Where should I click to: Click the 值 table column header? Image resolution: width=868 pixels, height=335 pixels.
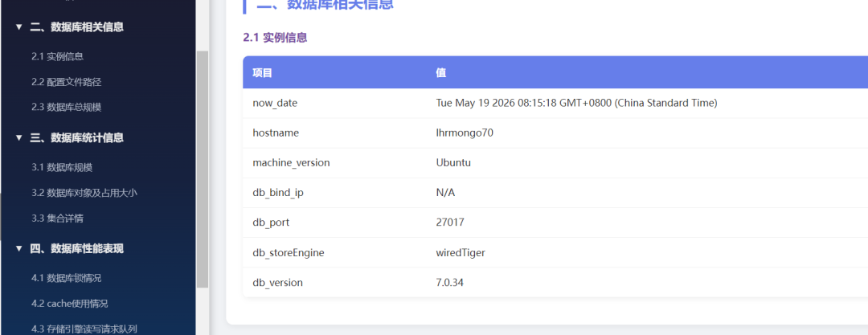pyautogui.click(x=441, y=72)
